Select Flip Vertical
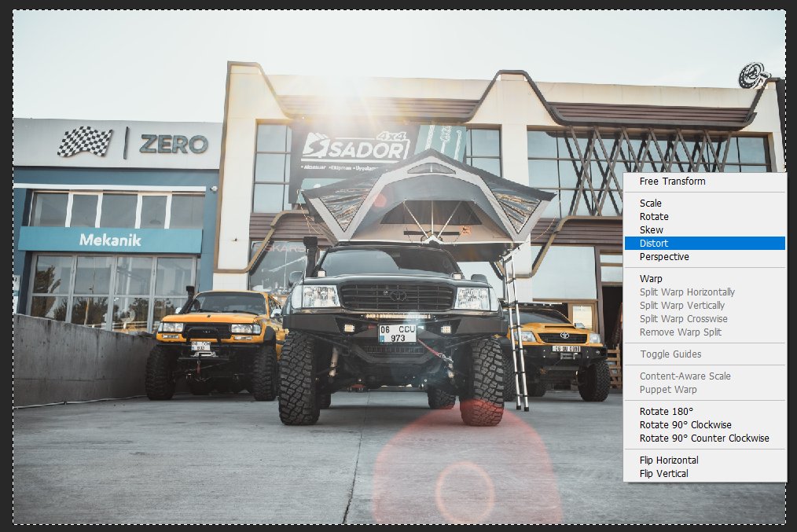This screenshot has width=797, height=532. point(704,474)
